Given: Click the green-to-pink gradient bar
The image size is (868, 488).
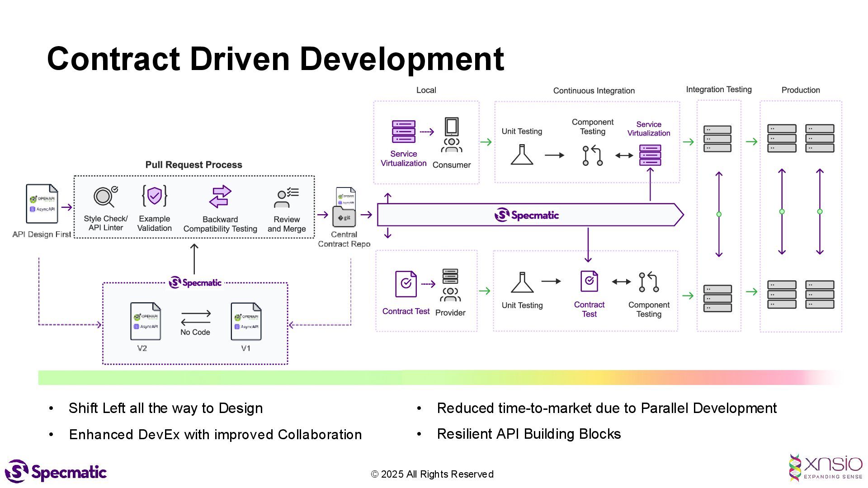Looking at the screenshot, I should pos(434,378).
